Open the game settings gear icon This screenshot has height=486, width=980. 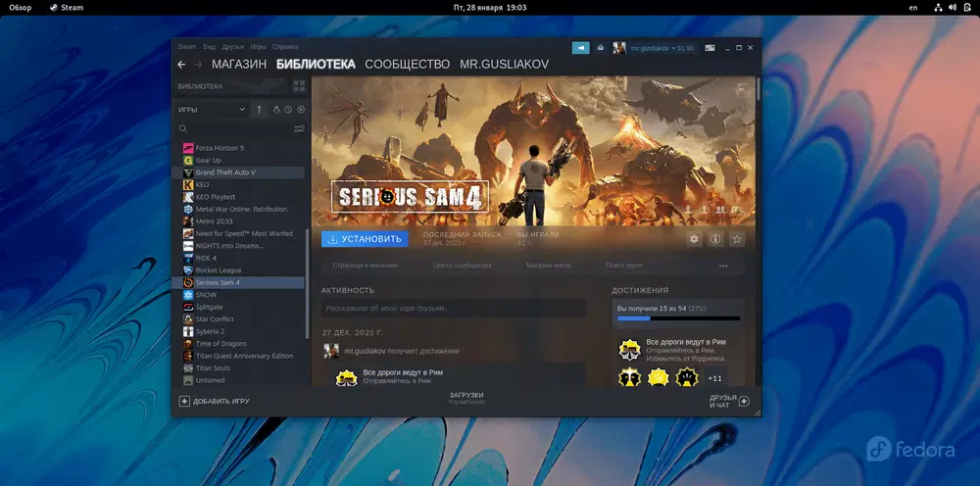coord(694,239)
